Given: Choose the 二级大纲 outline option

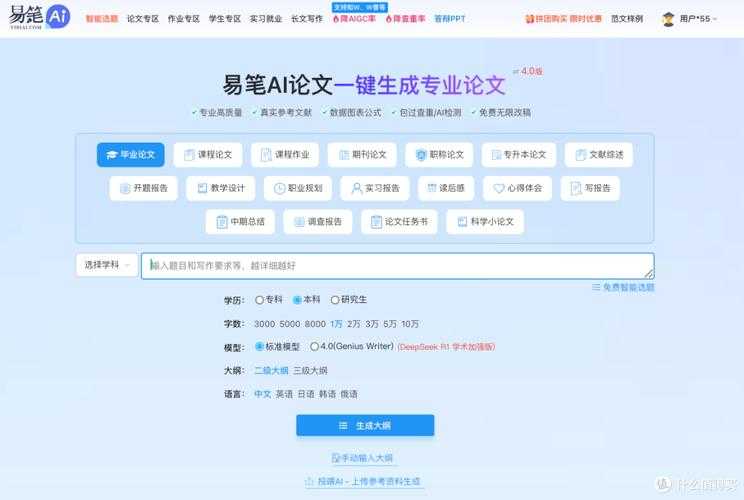Looking at the screenshot, I should 271,370.
